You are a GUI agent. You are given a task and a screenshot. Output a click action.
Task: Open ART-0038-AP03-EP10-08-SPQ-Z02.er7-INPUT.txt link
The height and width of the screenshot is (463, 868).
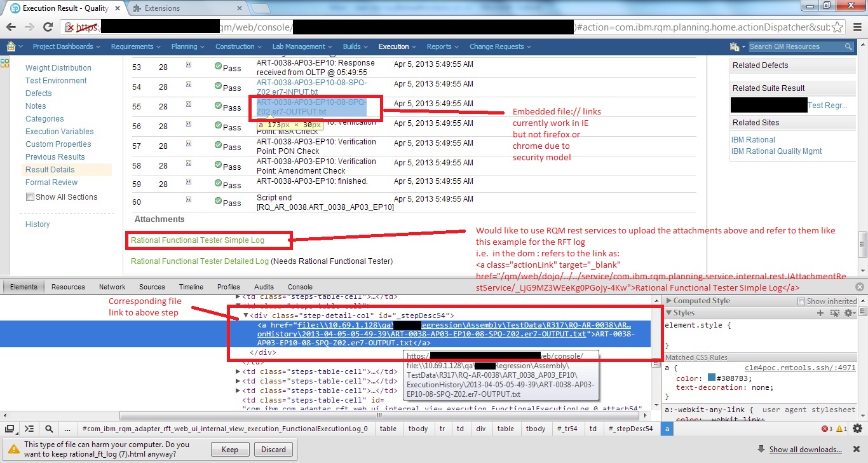pos(311,87)
